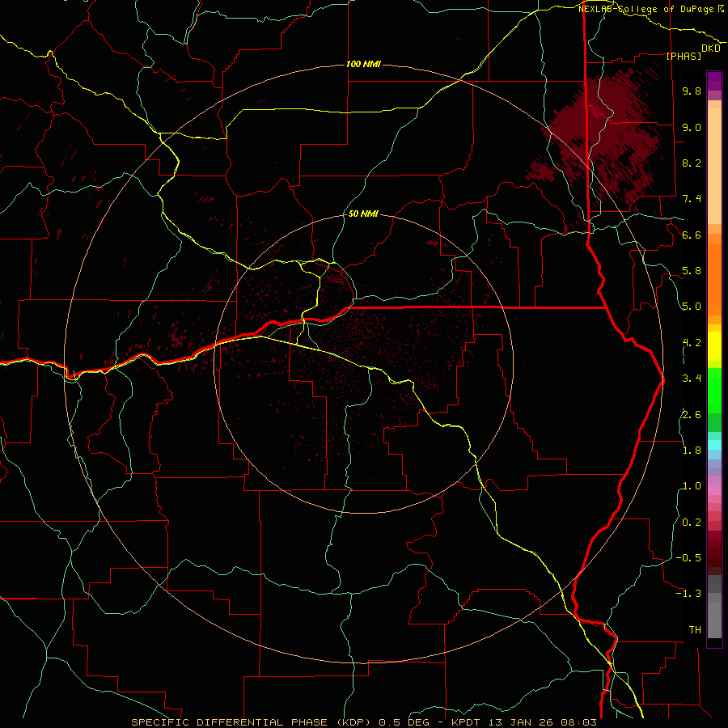Pick the yellow segment of the color bar
The image size is (728, 728).
714,346
